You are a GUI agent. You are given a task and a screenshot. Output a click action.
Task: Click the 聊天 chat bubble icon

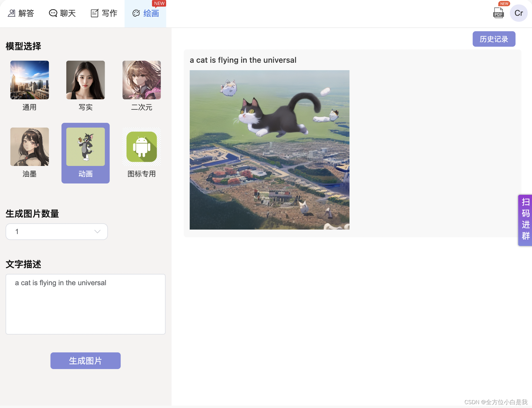53,13
